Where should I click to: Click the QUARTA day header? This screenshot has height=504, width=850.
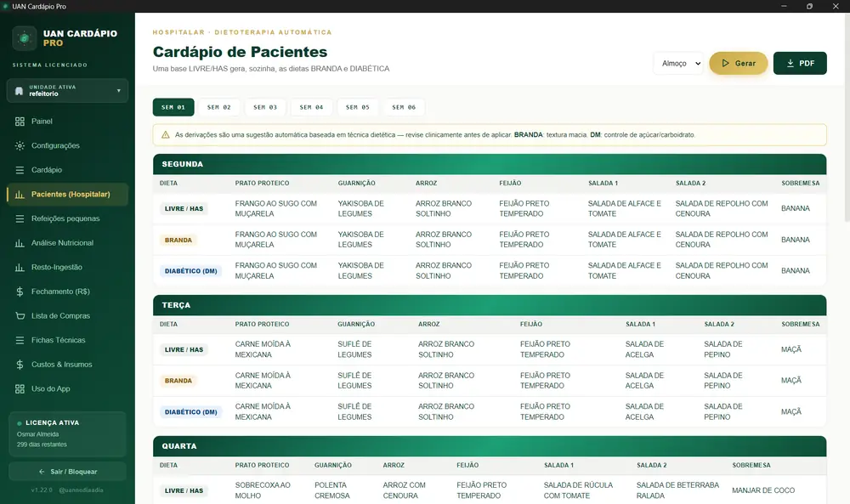[x=490, y=446]
